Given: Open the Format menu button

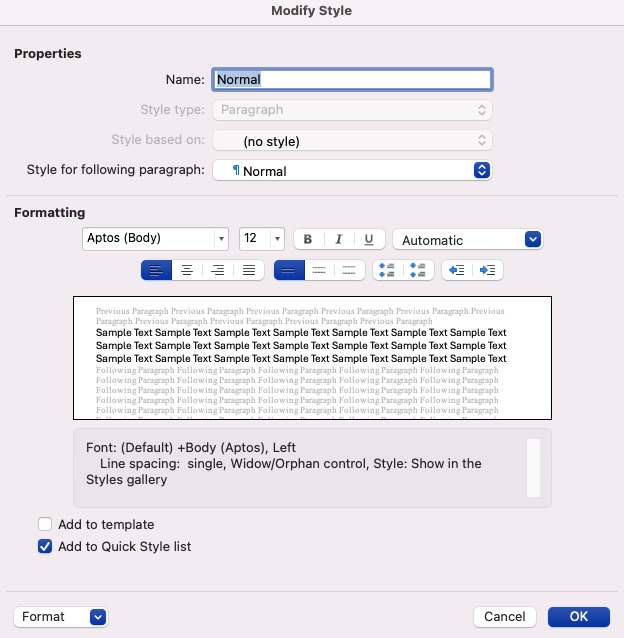Looking at the screenshot, I should tap(60, 617).
